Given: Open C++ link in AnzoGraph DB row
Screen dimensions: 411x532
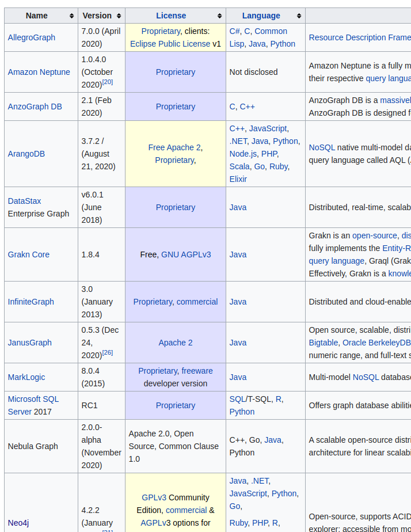Looking at the screenshot, I should [247, 107].
